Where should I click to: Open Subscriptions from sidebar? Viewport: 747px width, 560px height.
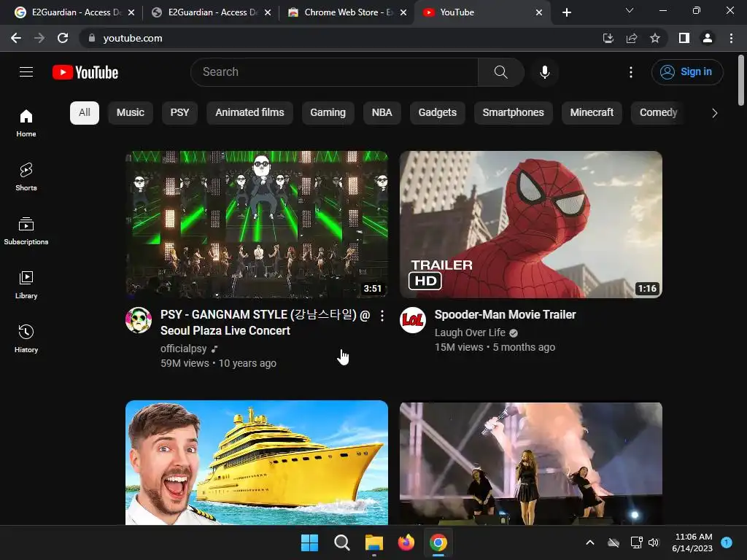point(26,230)
